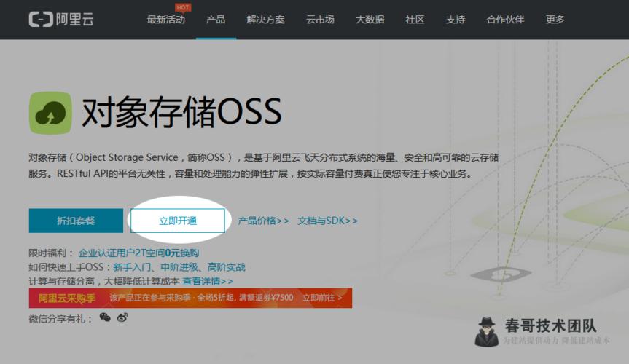Open the 高阶实战 link
629x364 pixels.
point(226,267)
